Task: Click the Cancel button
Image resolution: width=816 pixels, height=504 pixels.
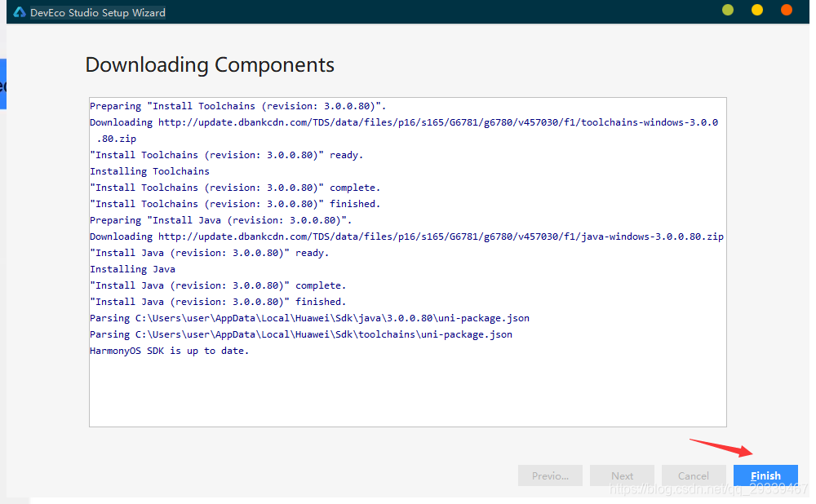Action: pos(693,475)
